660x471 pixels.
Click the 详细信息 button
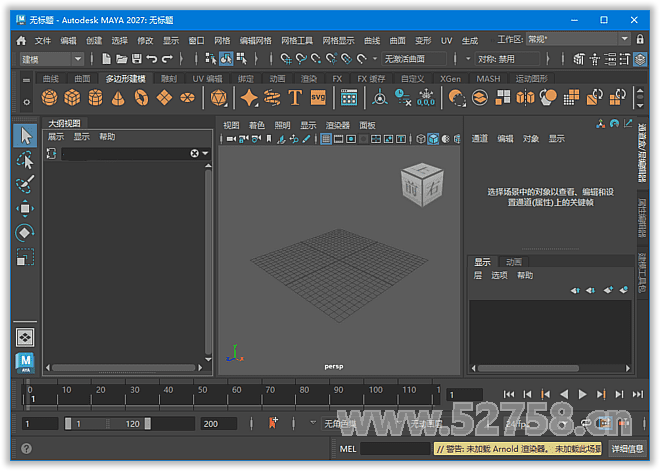tap(627, 449)
